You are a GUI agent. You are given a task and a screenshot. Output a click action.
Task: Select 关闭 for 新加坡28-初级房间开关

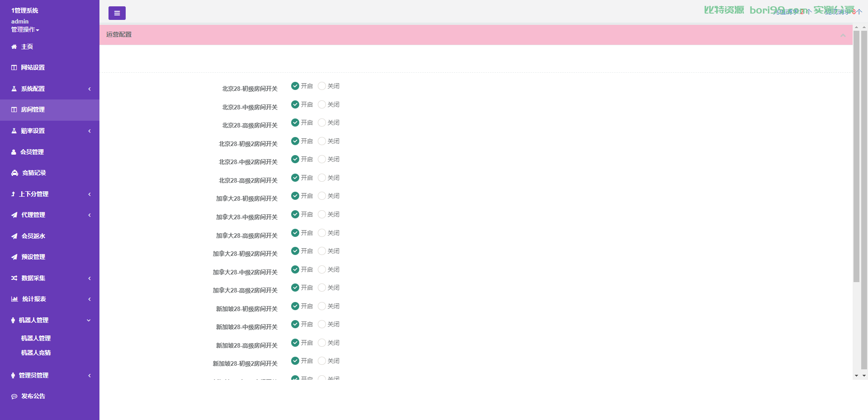pos(322,306)
